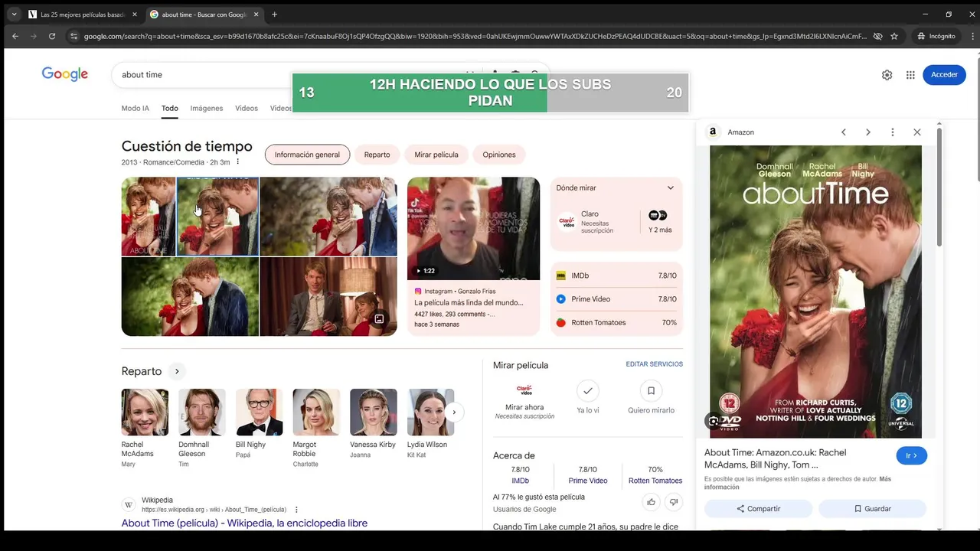Expand the Reparto section arrow
This screenshot has width=980, height=551.
(x=177, y=371)
